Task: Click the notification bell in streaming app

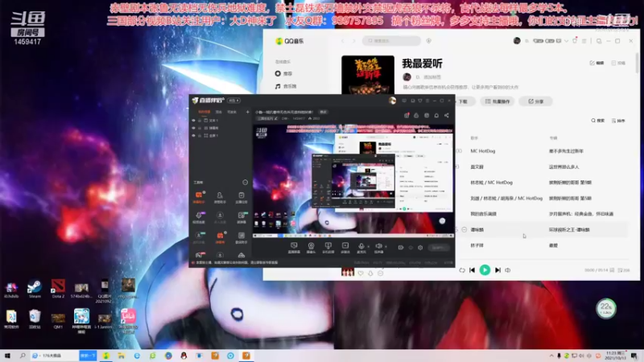Action: [436, 115]
